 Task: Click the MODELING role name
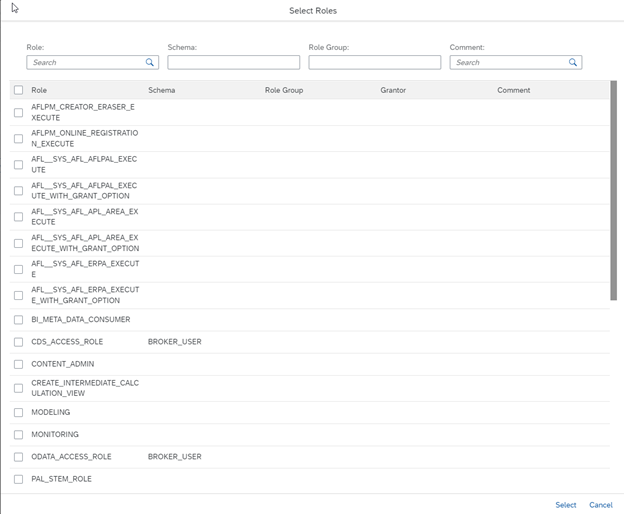(51, 412)
